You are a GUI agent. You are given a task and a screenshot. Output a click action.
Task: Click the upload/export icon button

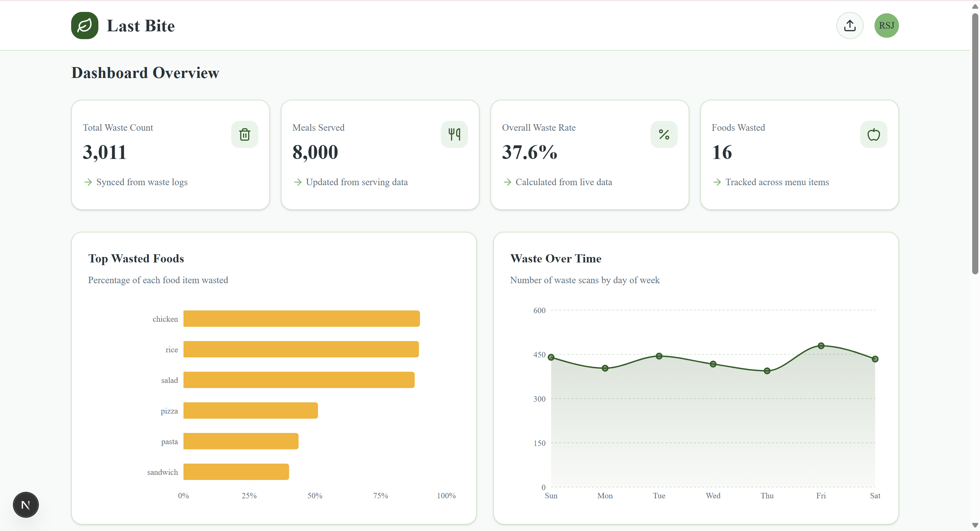pos(850,26)
